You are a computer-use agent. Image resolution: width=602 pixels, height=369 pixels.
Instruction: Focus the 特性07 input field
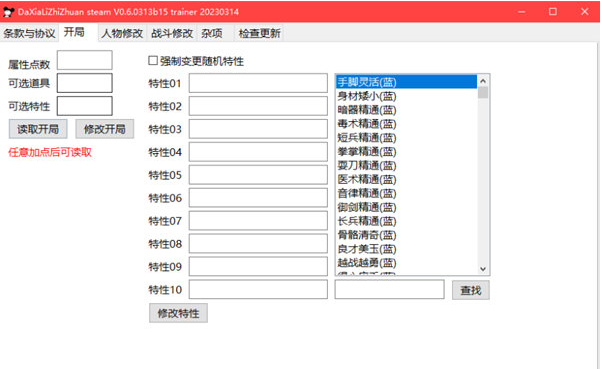(258, 221)
